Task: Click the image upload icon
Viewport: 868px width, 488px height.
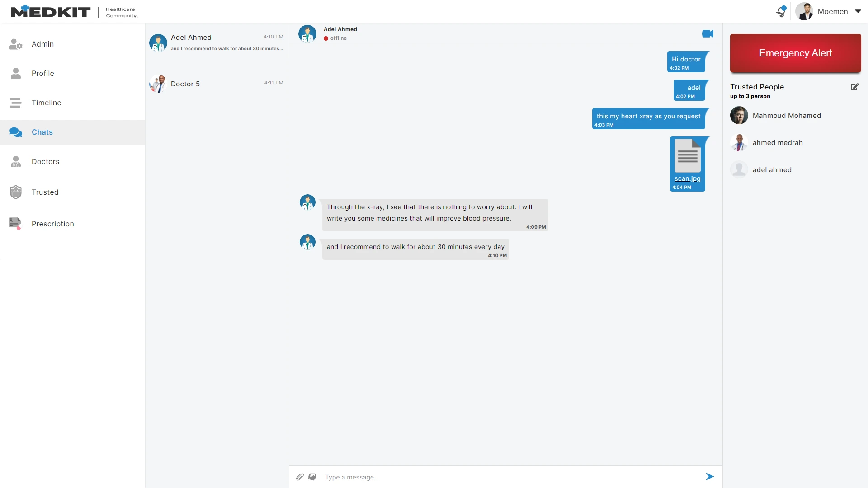Action: pyautogui.click(x=312, y=477)
